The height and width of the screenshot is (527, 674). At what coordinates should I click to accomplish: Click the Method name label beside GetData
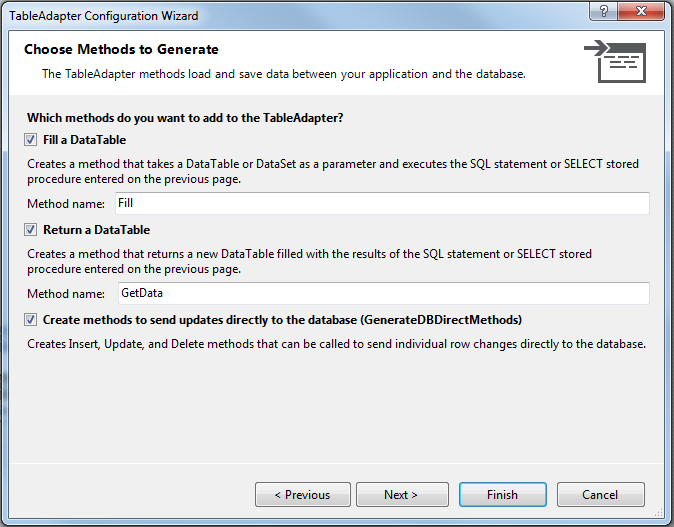pyautogui.click(x=66, y=294)
